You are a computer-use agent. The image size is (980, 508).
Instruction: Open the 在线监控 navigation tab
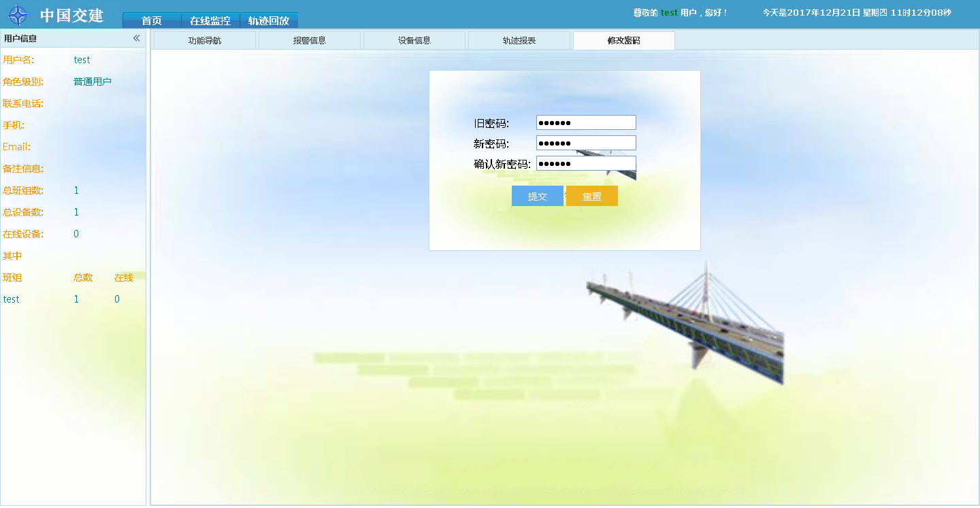click(210, 20)
